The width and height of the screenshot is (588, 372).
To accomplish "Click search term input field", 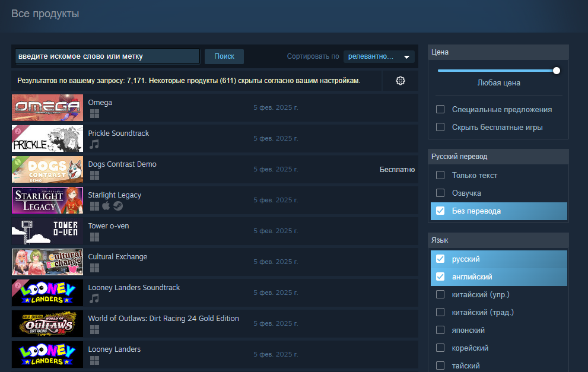I will [107, 56].
